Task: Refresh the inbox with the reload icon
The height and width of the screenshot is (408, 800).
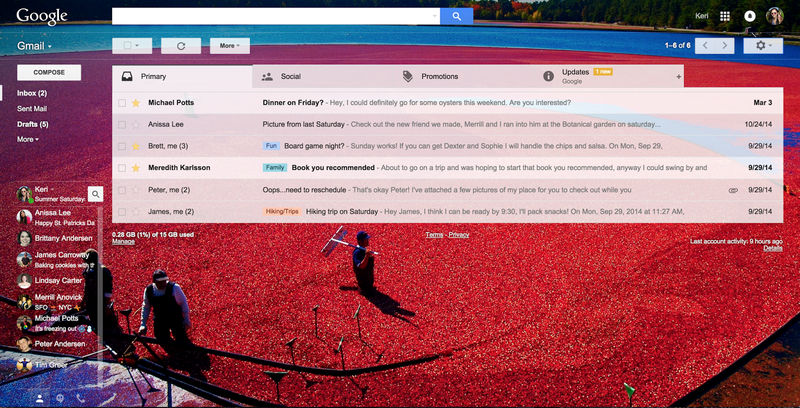Action: [181, 46]
